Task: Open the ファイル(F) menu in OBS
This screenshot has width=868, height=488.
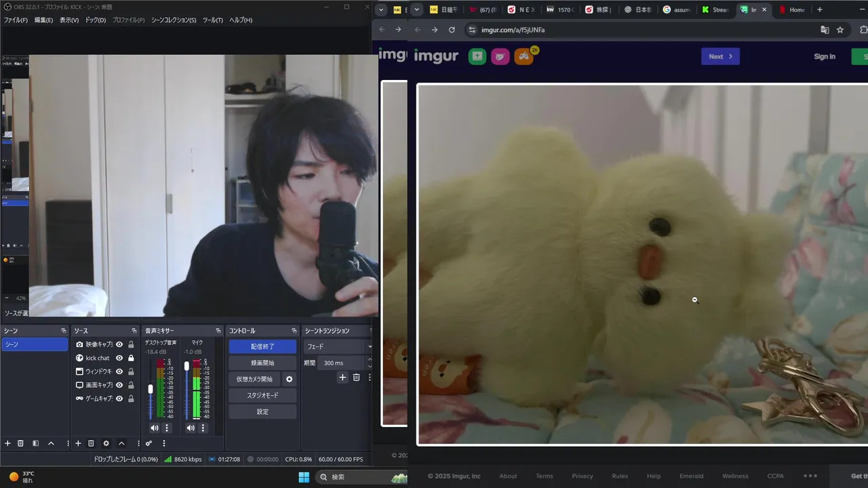Action: (16, 20)
